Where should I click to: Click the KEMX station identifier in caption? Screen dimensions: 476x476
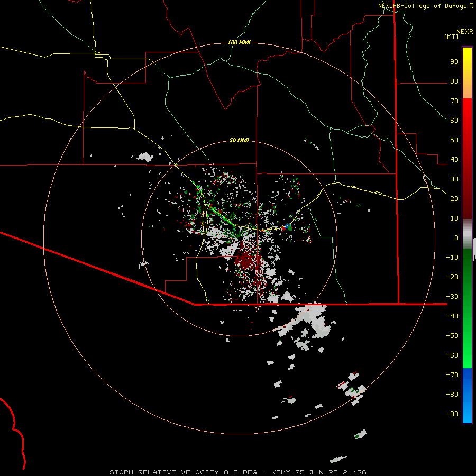tap(281, 472)
